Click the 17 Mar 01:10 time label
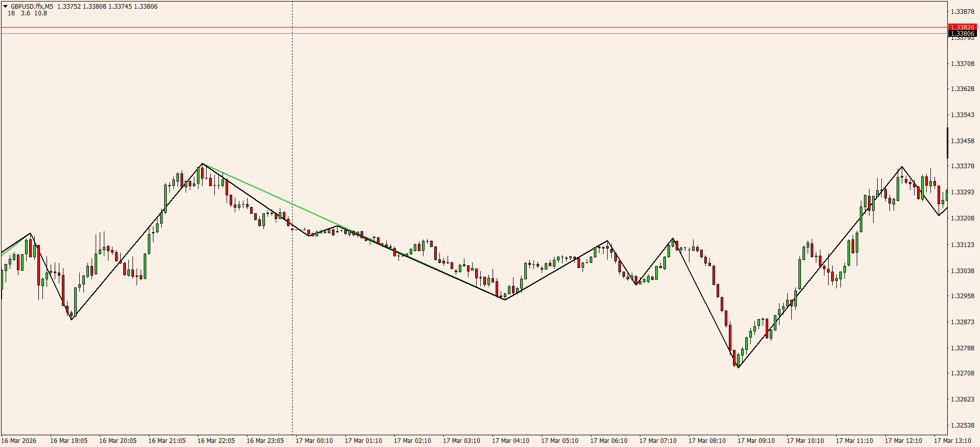 pyautogui.click(x=363, y=441)
